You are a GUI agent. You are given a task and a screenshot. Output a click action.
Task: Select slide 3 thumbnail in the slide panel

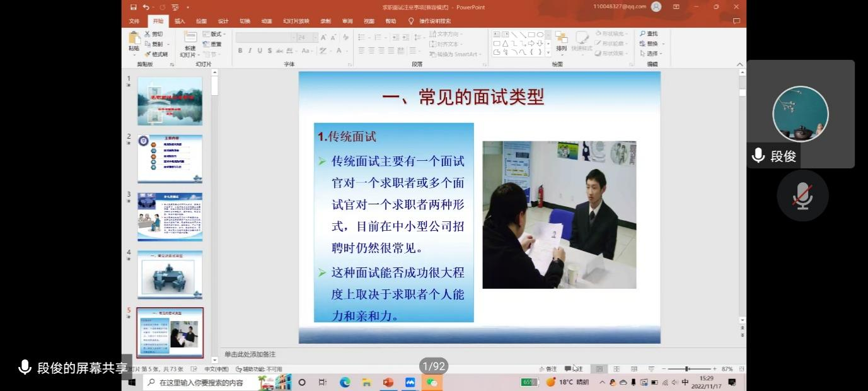(170, 216)
